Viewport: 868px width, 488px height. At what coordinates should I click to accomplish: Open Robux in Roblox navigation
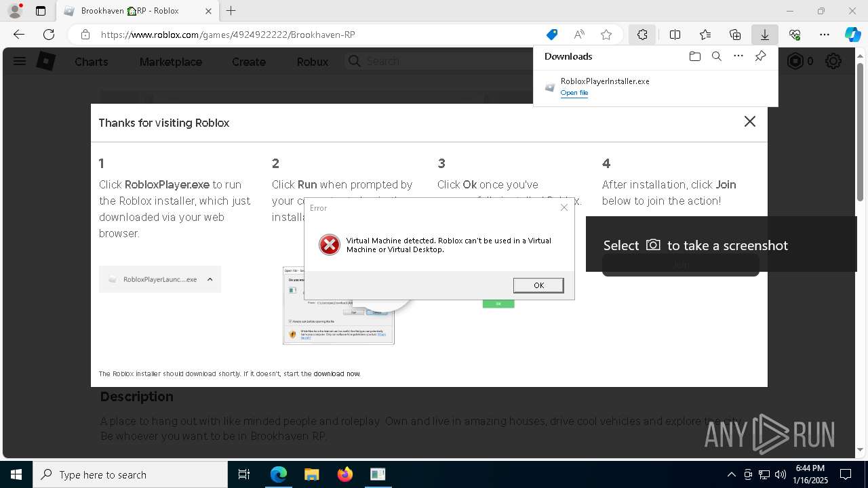313,62
